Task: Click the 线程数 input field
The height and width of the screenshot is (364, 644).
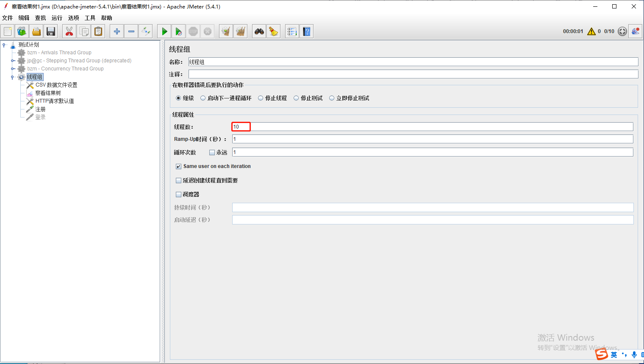Action: [x=433, y=126]
